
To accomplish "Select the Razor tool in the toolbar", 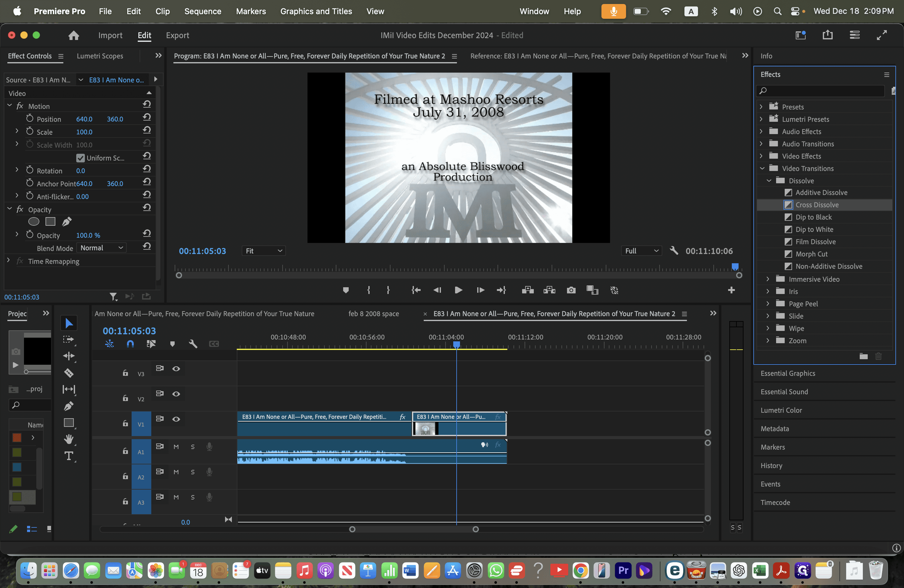I will (69, 373).
